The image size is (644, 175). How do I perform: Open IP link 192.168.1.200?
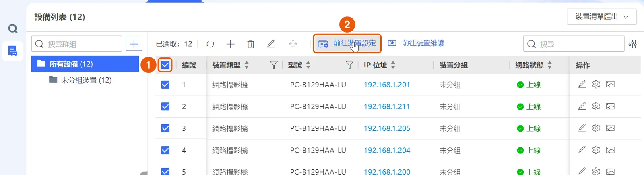pos(387,171)
